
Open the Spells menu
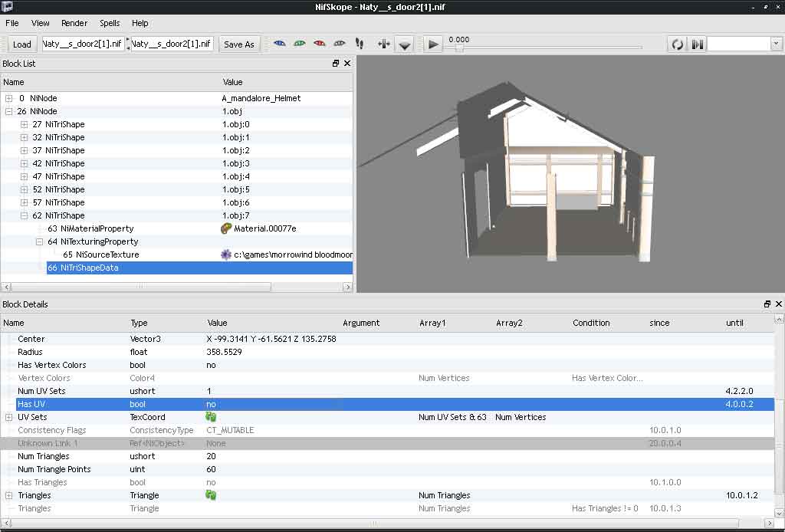coord(110,23)
